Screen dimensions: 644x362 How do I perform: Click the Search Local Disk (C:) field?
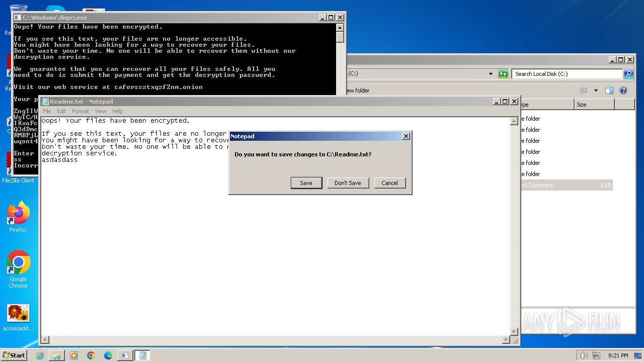567,74
